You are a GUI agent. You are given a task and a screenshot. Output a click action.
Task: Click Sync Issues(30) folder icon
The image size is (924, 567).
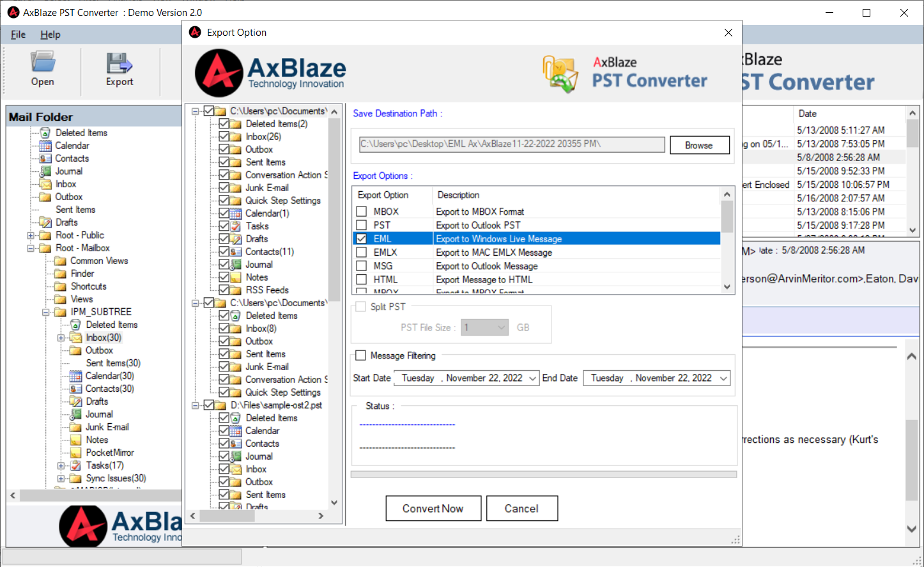[75, 478]
